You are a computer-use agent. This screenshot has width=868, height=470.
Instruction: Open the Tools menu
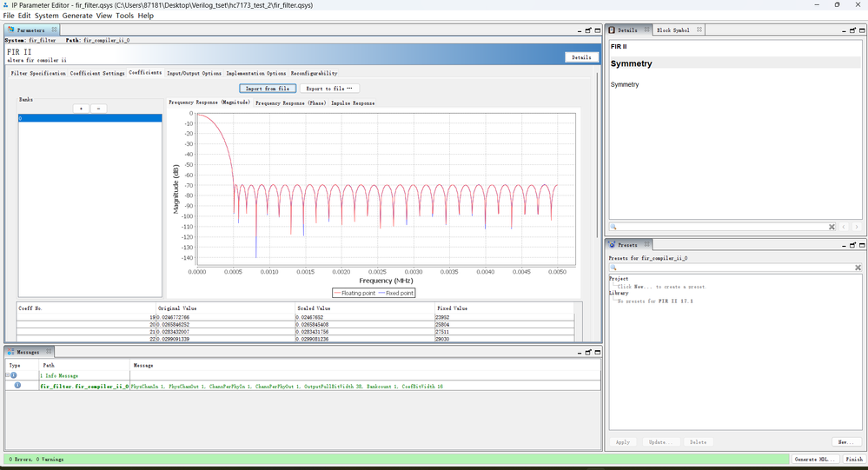[125, 16]
